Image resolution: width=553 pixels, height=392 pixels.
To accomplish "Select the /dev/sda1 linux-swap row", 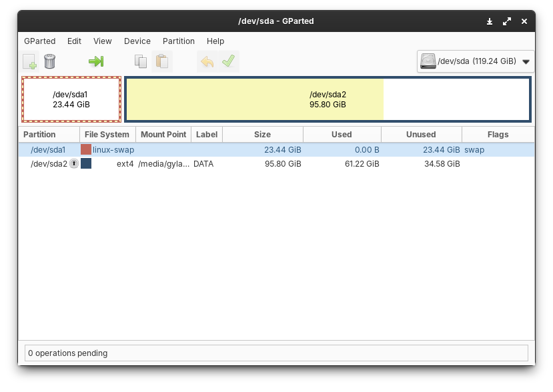I will pyautogui.click(x=200, y=149).
